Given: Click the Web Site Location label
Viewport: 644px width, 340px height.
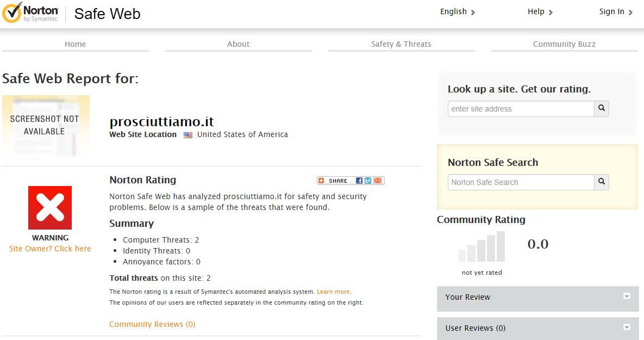Looking at the screenshot, I should 143,134.
